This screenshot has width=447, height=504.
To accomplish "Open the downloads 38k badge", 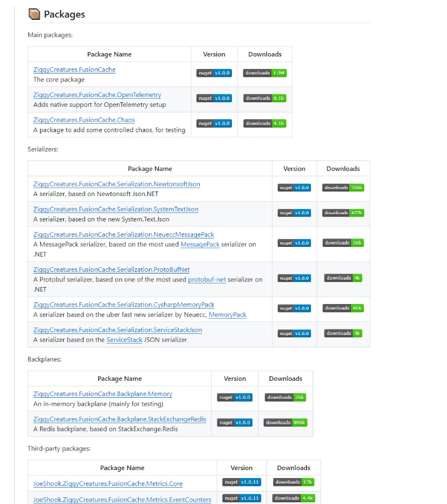I will point(343,243).
